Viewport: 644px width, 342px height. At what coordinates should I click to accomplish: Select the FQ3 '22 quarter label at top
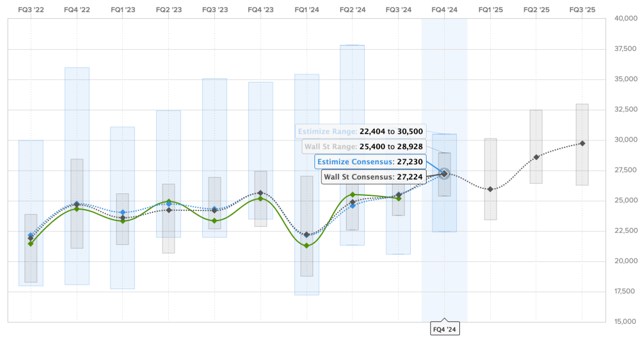point(31,10)
